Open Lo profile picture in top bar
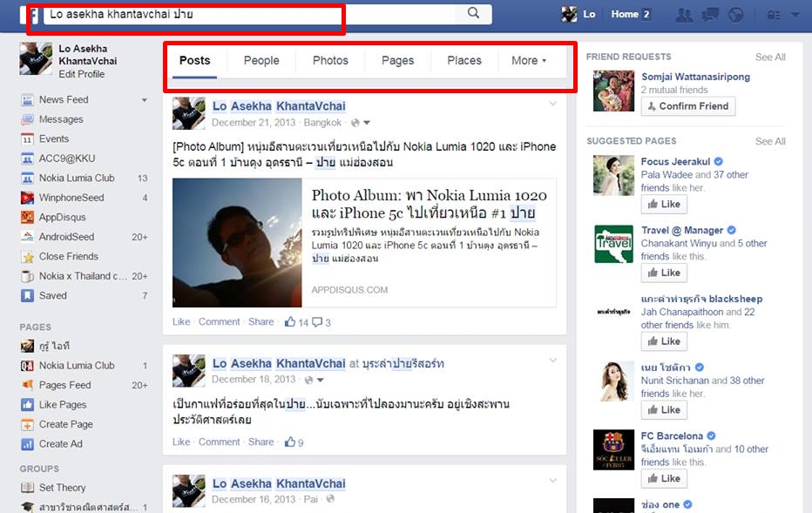 click(x=569, y=15)
